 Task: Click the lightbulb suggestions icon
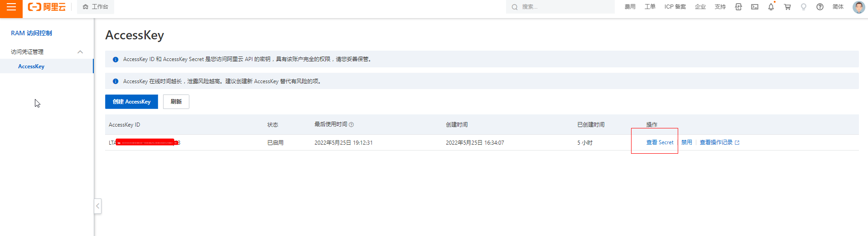803,7
